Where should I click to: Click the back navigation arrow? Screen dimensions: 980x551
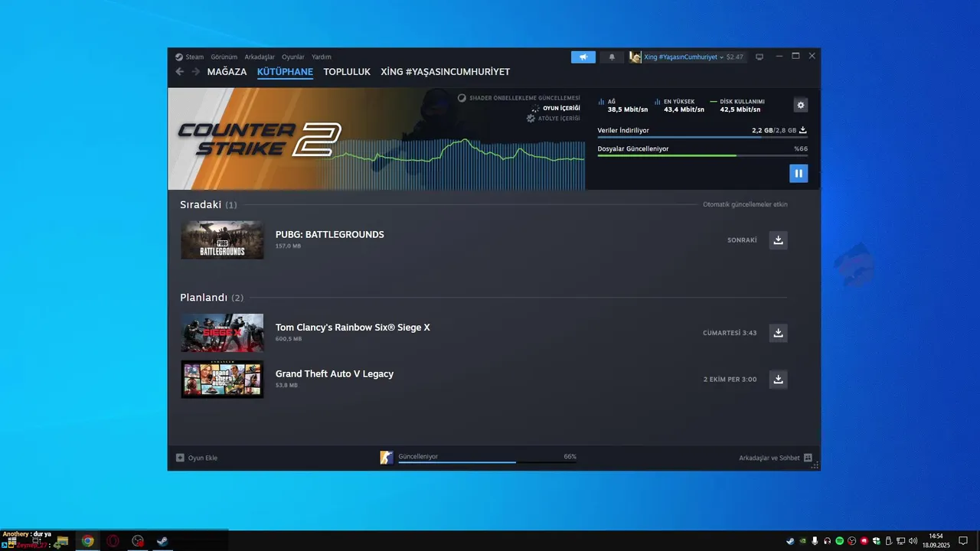pos(180,72)
